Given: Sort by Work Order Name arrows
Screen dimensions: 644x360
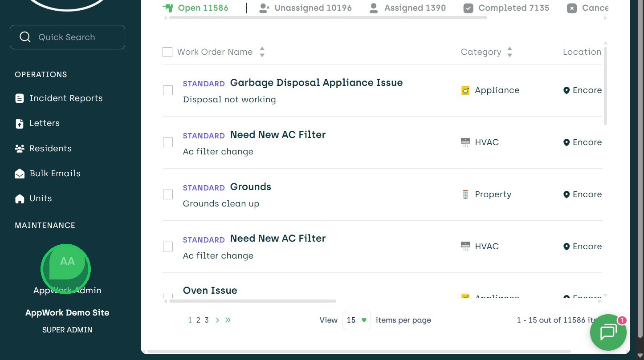Looking at the screenshot, I should [262, 52].
